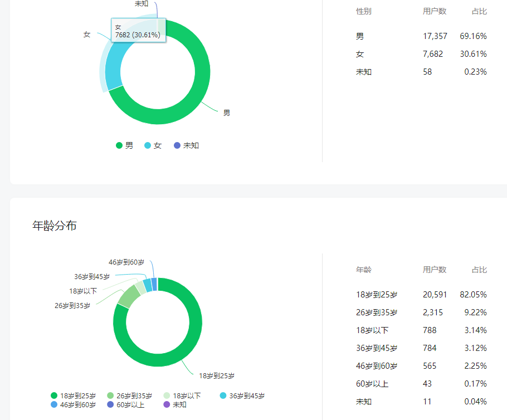Toggle the 未知 legend item in age chart

[175, 405]
